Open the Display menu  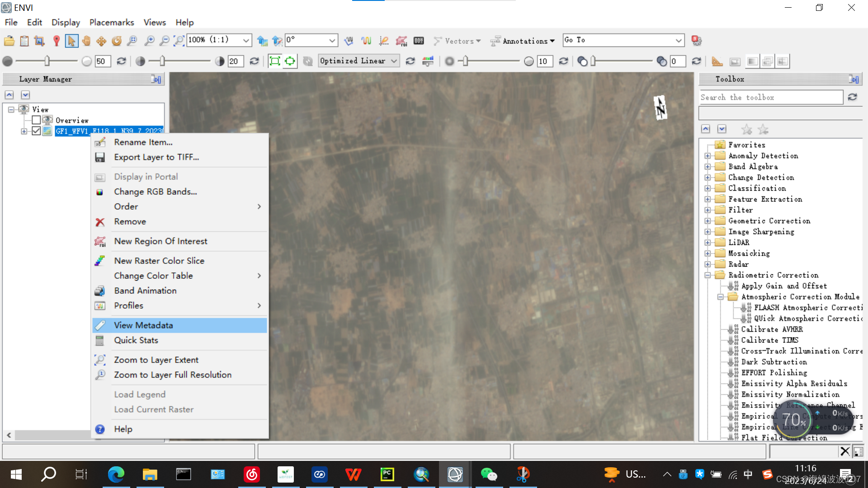(66, 22)
